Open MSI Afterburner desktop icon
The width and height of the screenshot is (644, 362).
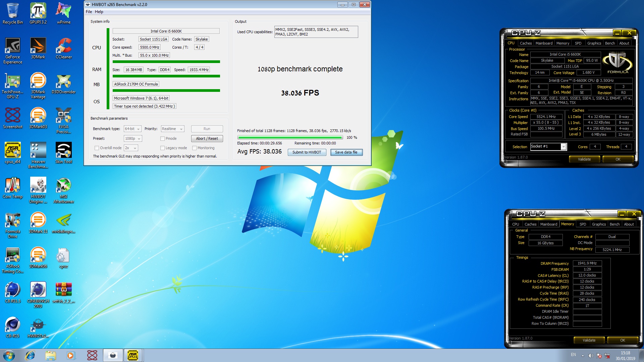pos(64,190)
